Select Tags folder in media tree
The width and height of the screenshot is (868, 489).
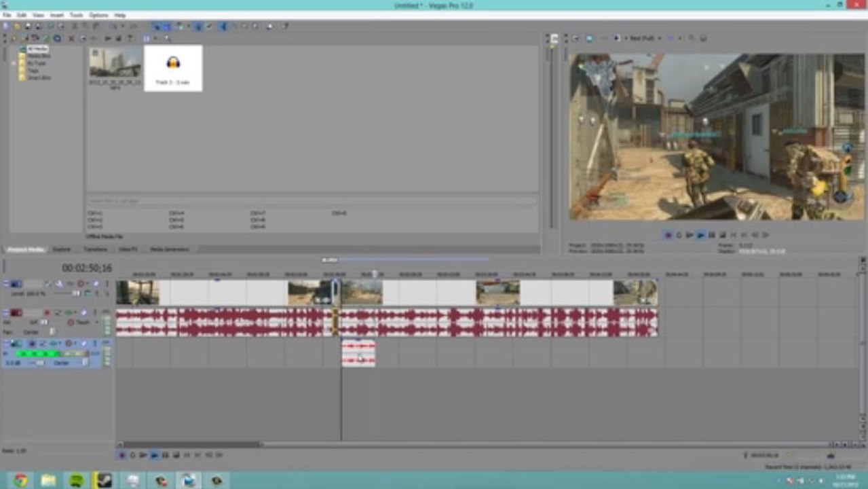coord(33,71)
